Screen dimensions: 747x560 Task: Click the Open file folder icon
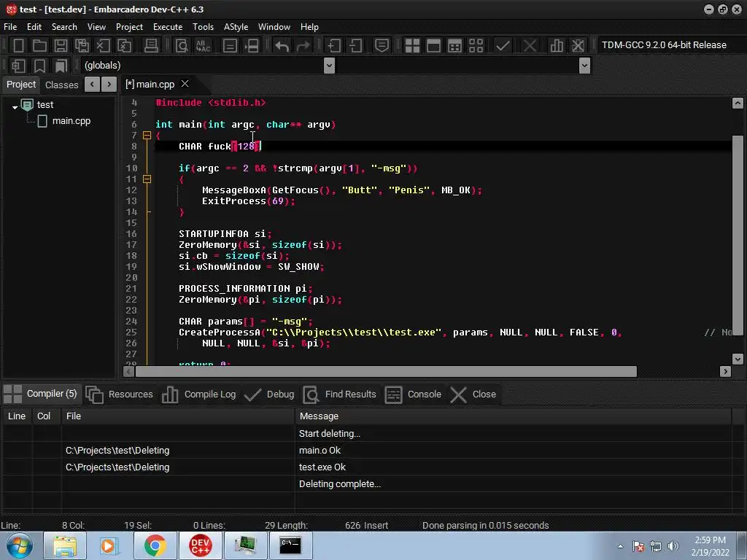40,45
